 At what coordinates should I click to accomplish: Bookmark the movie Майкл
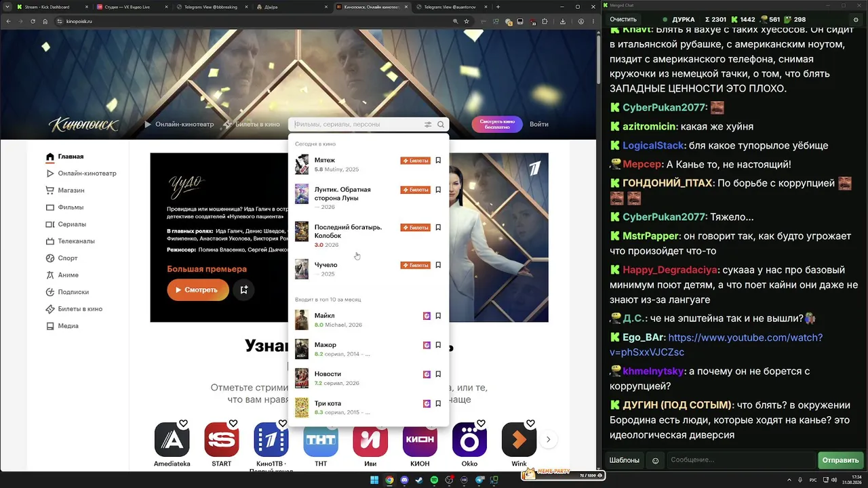coord(438,316)
